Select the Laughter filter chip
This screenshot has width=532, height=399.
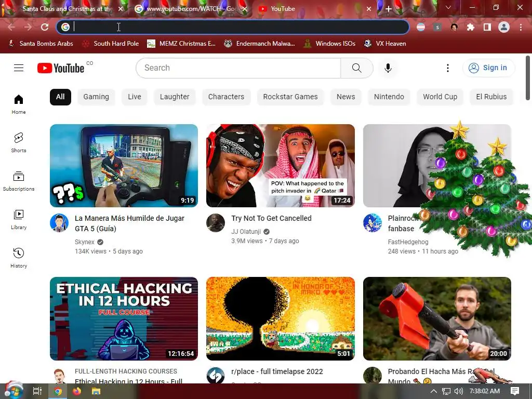click(x=175, y=97)
